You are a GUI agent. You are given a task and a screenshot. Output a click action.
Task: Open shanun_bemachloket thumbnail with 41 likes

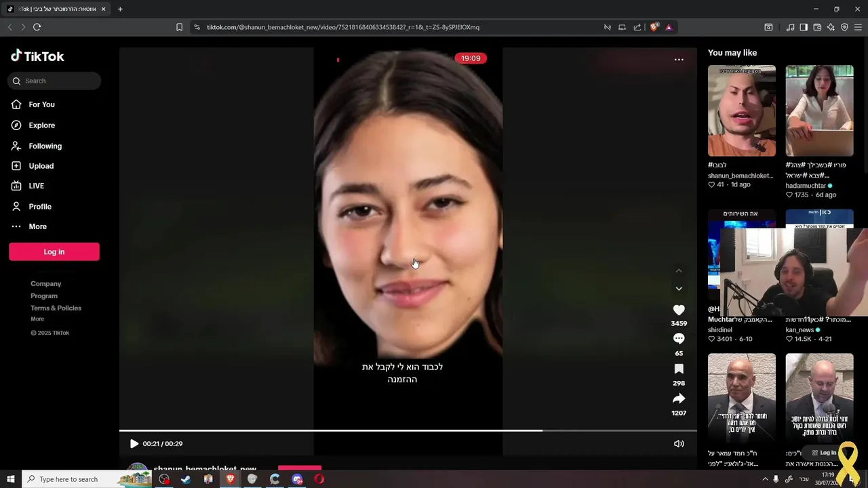[x=742, y=110]
